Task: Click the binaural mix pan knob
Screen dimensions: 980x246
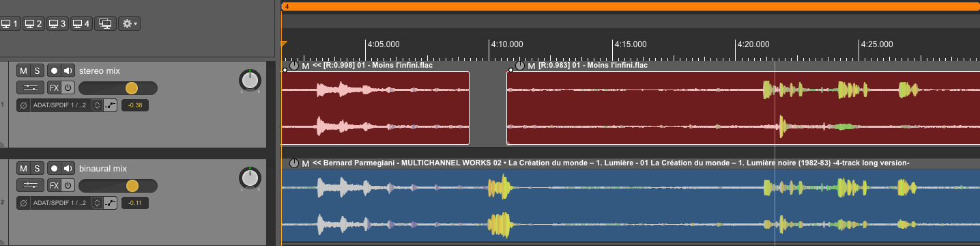Action: pos(250,178)
